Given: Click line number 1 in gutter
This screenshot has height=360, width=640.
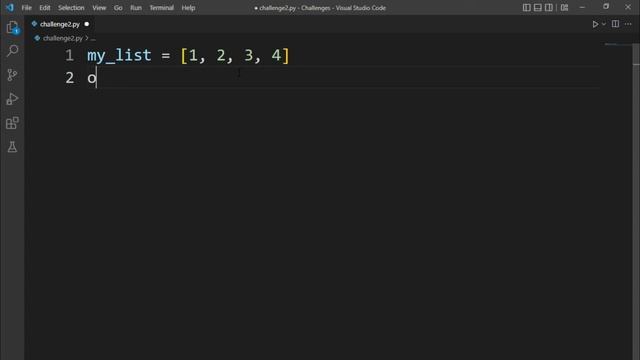Looking at the screenshot, I should 69,56.
